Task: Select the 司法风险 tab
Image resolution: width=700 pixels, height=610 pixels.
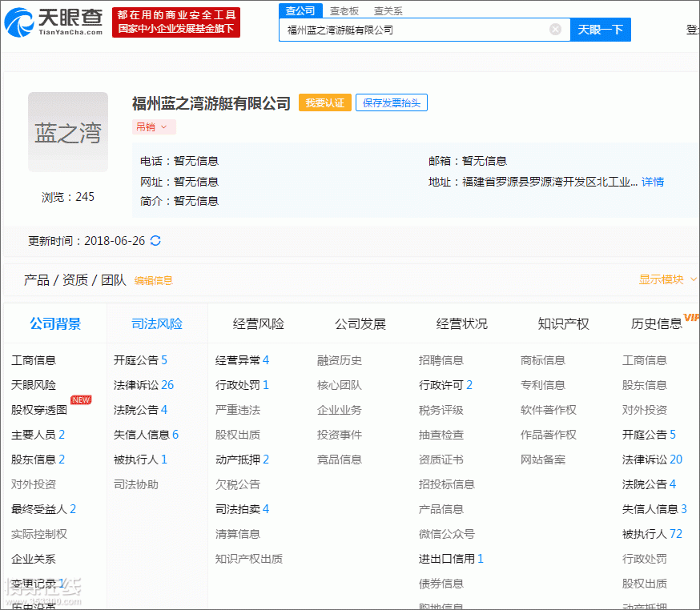Action: (157, 324)
